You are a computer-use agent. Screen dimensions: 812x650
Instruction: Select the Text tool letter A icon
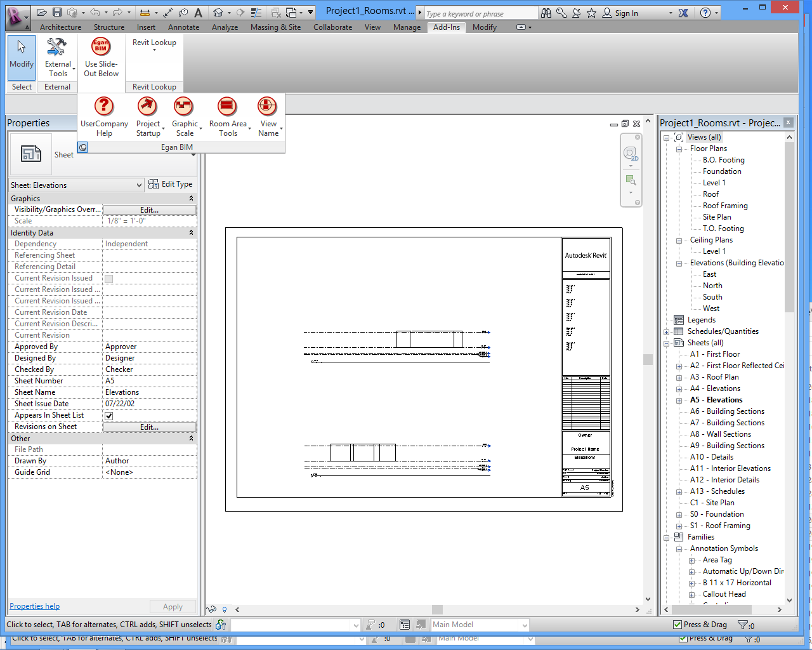[x=199, y=13]
